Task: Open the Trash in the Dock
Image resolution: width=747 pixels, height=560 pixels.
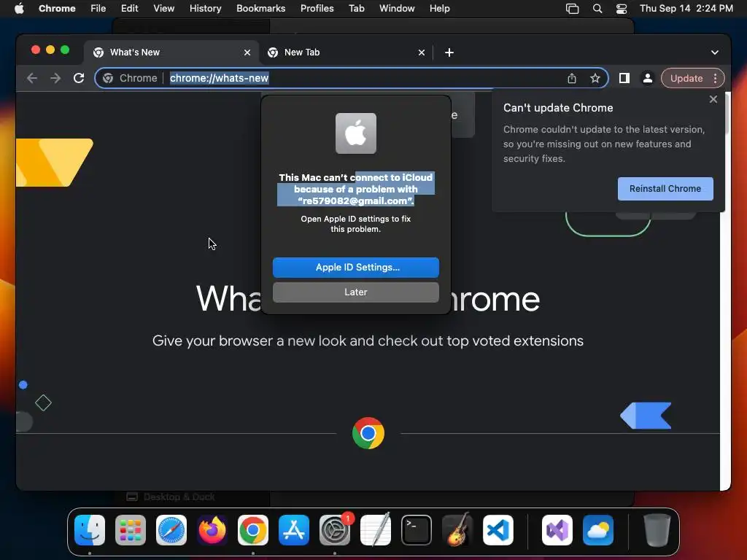Action: [x=657, y=530]
